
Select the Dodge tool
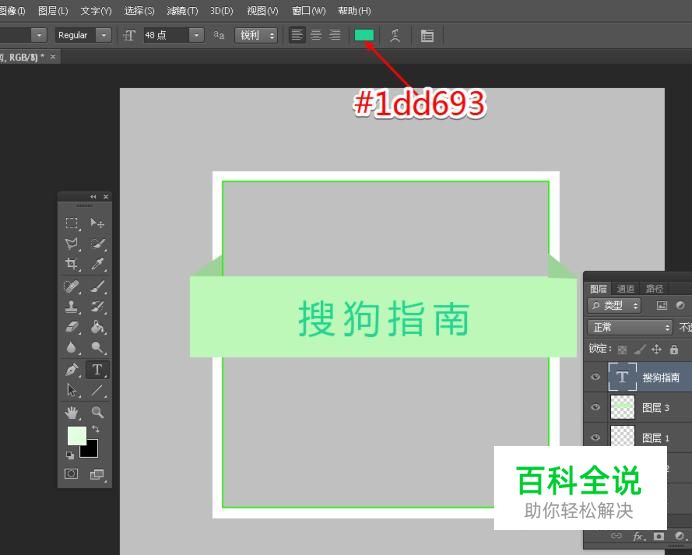tap(97, 347)
